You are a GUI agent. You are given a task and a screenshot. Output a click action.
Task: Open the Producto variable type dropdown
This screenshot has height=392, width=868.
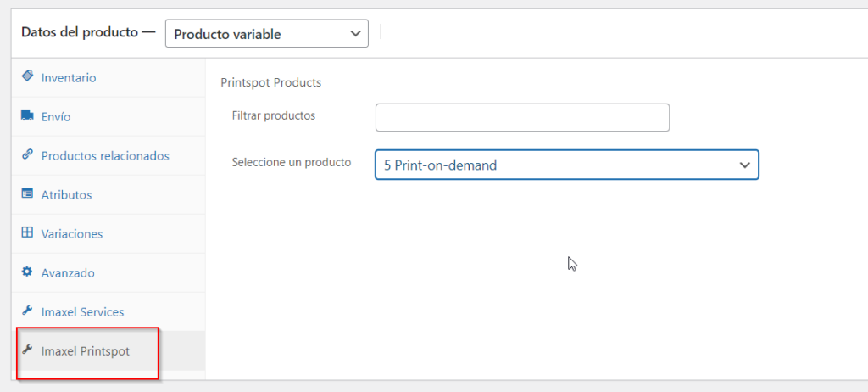tap(267, 34)
